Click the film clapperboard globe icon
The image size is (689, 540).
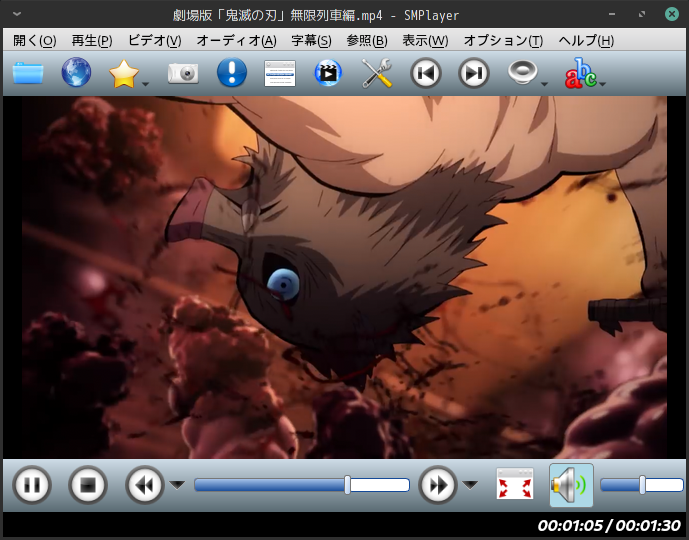pyautogui.click(x=328, y=72)
